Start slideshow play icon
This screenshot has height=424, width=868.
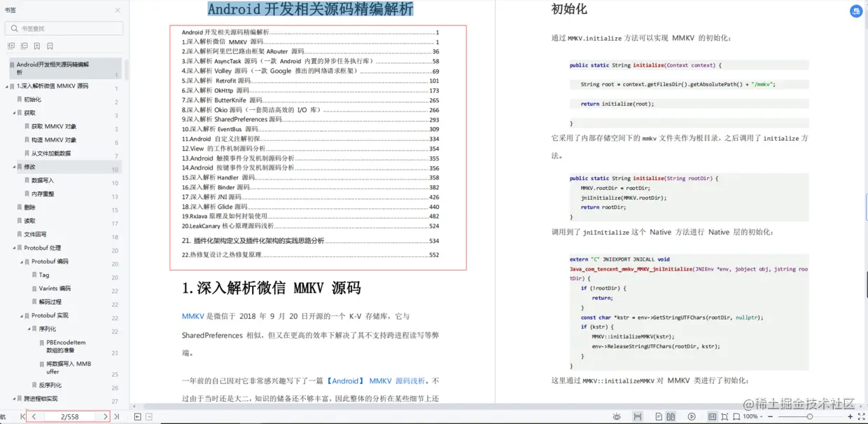pos(692,417)
